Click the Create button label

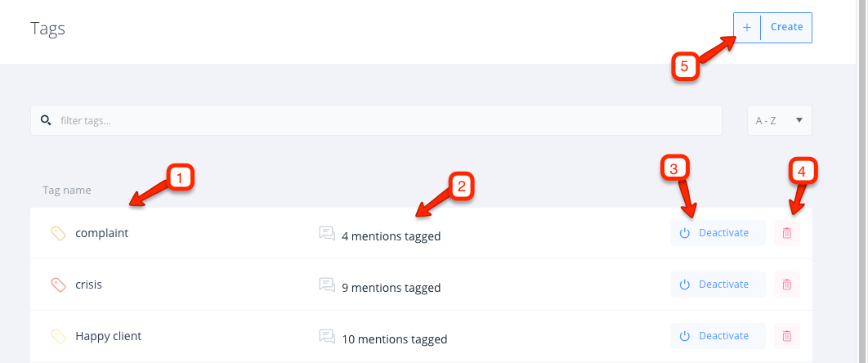pos(786,27)
